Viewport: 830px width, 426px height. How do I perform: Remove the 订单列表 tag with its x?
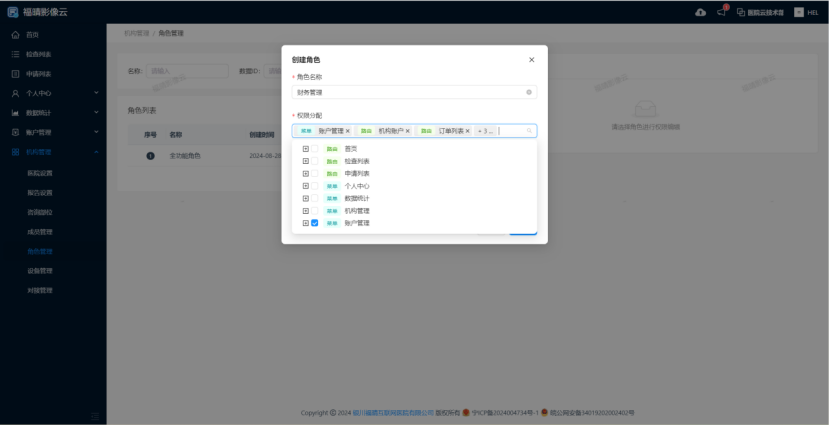pyautogui.click(x=467, y=131)
